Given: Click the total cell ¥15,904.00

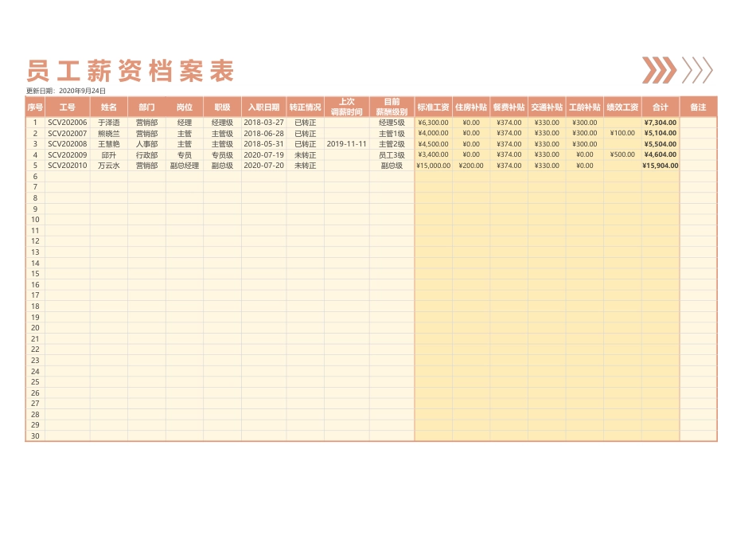Looking at the screenshot, I should tap(660, 166).
